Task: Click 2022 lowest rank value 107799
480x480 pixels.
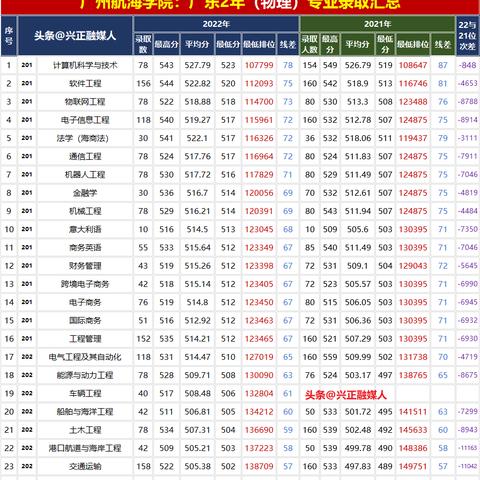Action: [x=259, y=65]
